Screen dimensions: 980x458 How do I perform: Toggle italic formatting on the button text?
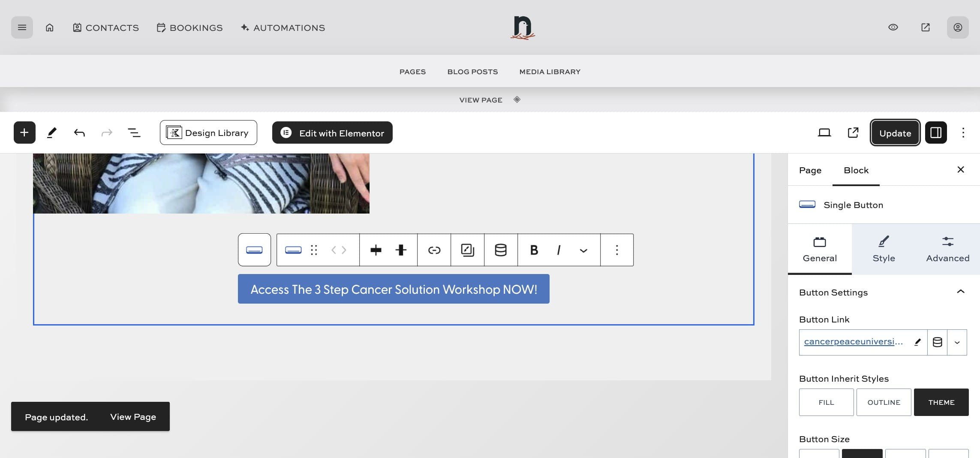pyautogui.click(x=558, y=250)
